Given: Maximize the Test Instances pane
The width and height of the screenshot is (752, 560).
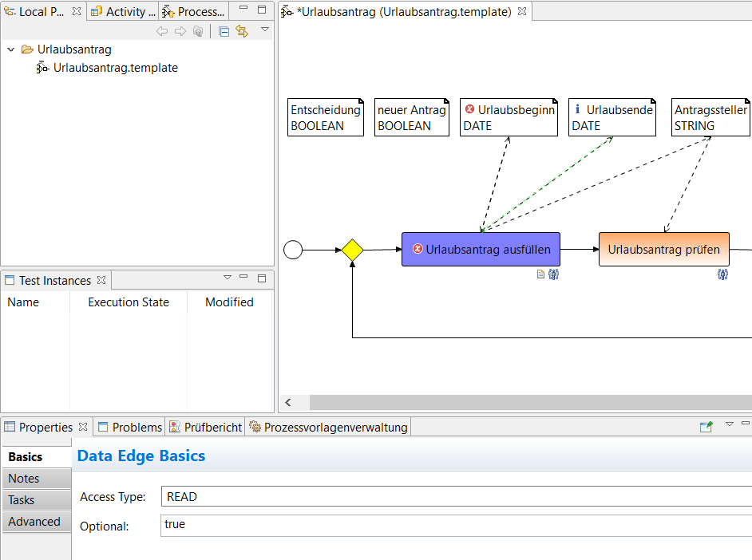Looking at the screenshot, I should [262, 278].
